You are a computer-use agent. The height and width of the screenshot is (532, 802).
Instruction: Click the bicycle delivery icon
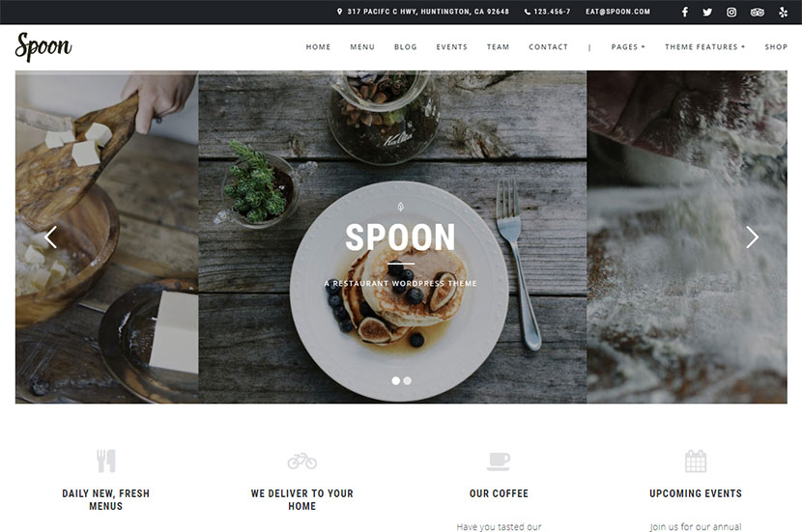(301, 461)
